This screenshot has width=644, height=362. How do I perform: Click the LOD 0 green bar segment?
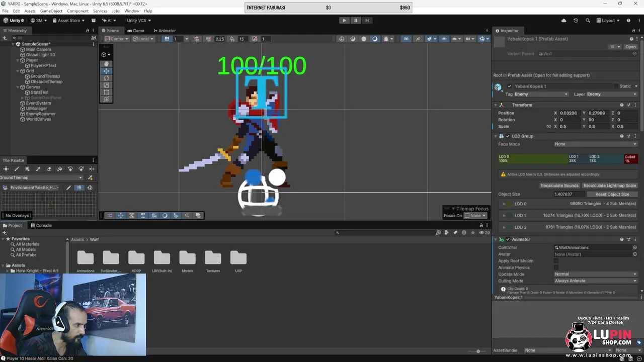(x=533, y=159)
